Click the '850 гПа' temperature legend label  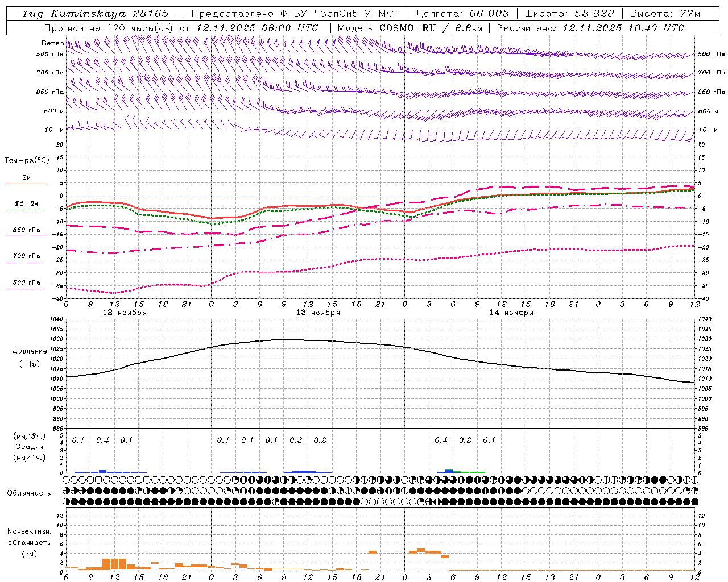tap(26, 230)
